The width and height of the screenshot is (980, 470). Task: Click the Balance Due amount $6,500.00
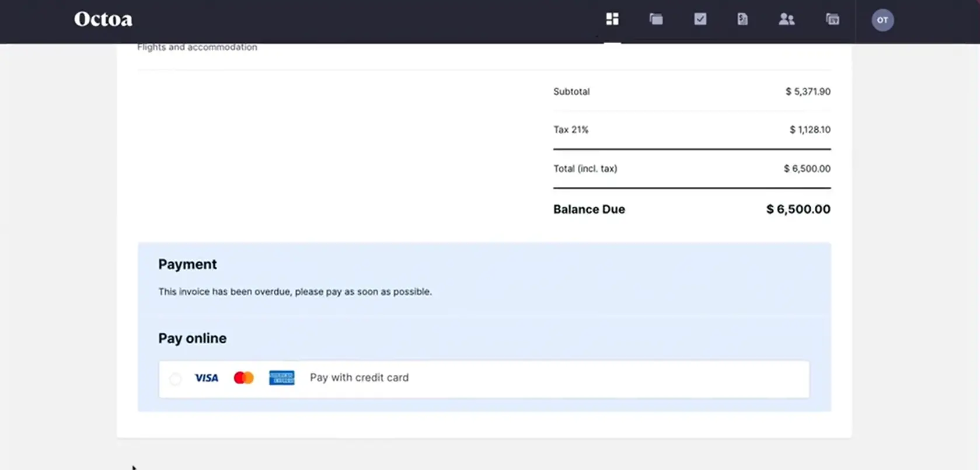tap(798, 209)
